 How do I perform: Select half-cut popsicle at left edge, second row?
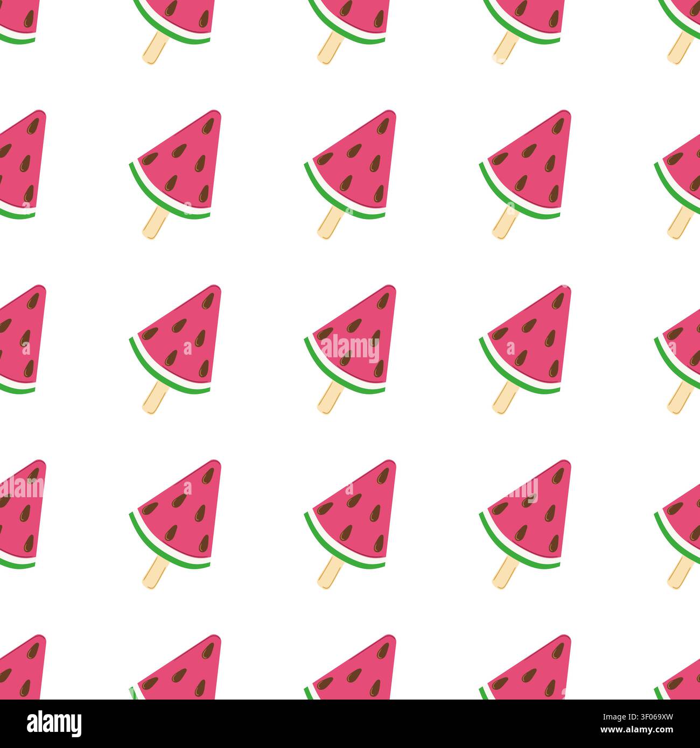click(22, 164)
